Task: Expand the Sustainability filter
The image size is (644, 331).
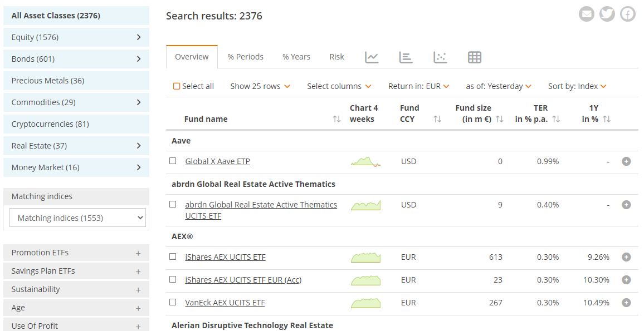Action: click(76, 290)
